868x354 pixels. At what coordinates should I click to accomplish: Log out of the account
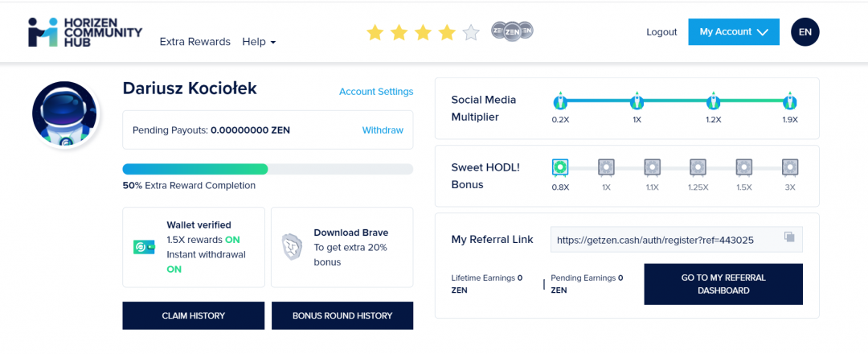661,32
